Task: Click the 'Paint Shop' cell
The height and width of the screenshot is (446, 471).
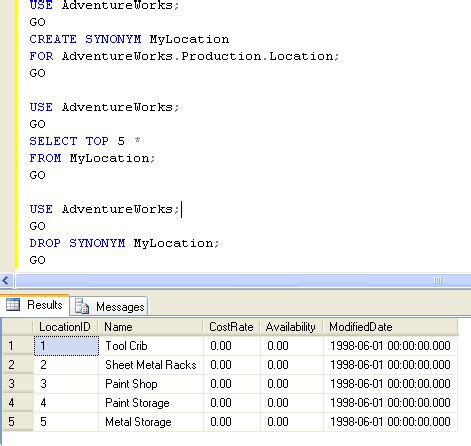Action: coord(151,384)
